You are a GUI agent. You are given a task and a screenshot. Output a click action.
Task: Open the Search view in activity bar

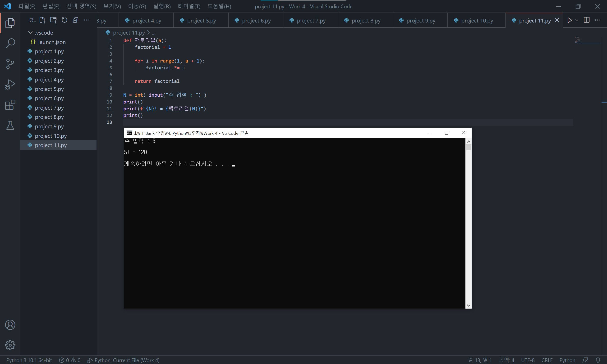(x=10, y=43)
